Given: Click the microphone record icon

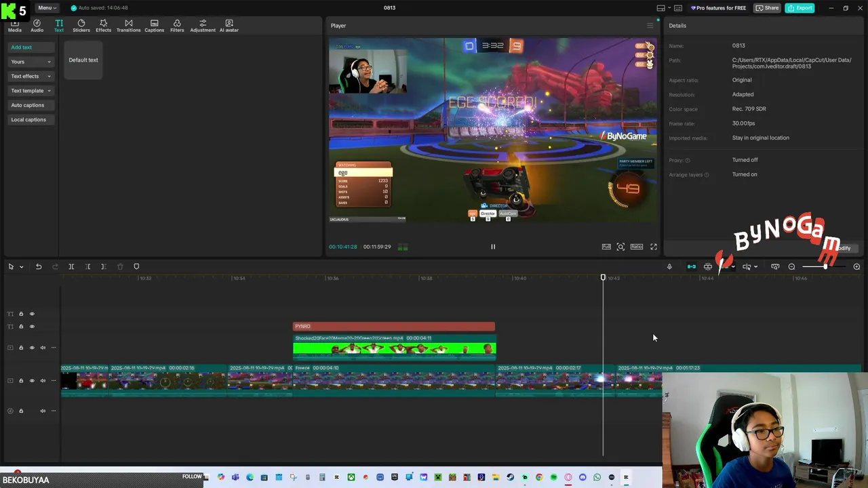Looking at the screenshot, I should point(669,266).
